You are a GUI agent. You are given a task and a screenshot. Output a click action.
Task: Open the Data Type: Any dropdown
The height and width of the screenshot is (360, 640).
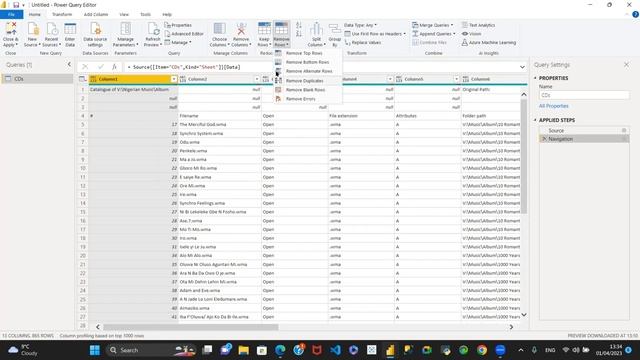pos(361,25)
